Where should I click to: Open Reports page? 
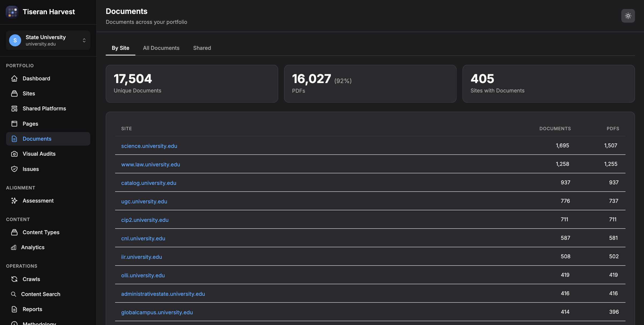(48, 309)
